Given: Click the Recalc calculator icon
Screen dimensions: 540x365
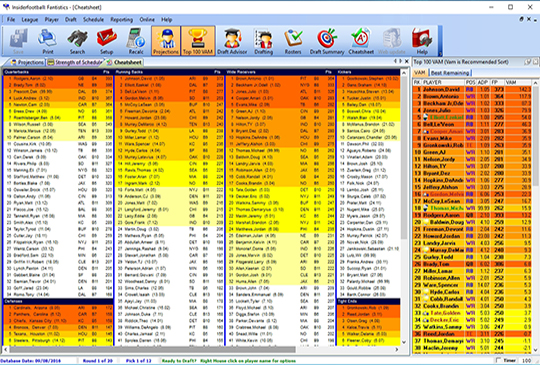Looking at the screenshot, I should point(136,41).
